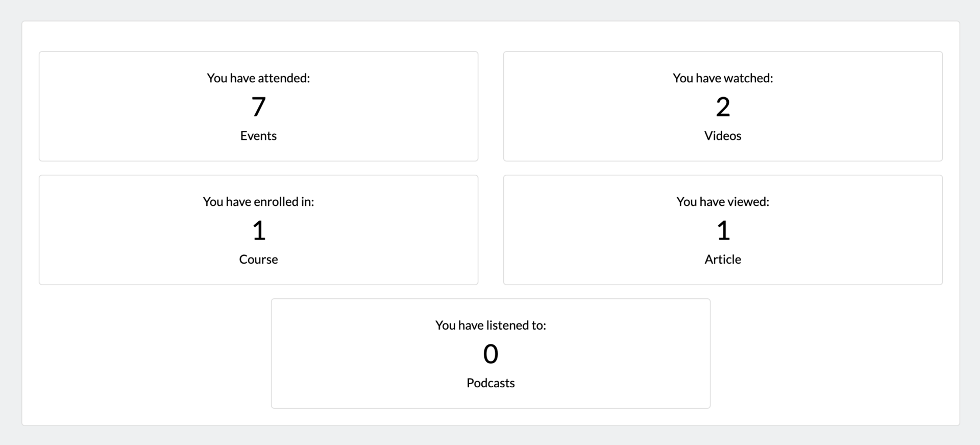The height and width of the screenshot is (445, 980).
Task: Click the 'Article' label
Action: [723, 259]
